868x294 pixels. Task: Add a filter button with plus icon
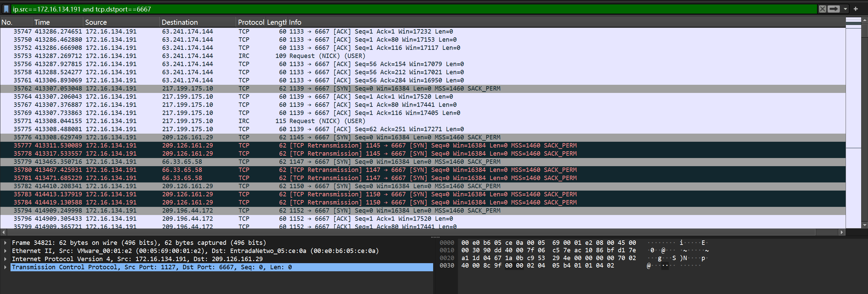pyautogui.click(x=855, y=9)
